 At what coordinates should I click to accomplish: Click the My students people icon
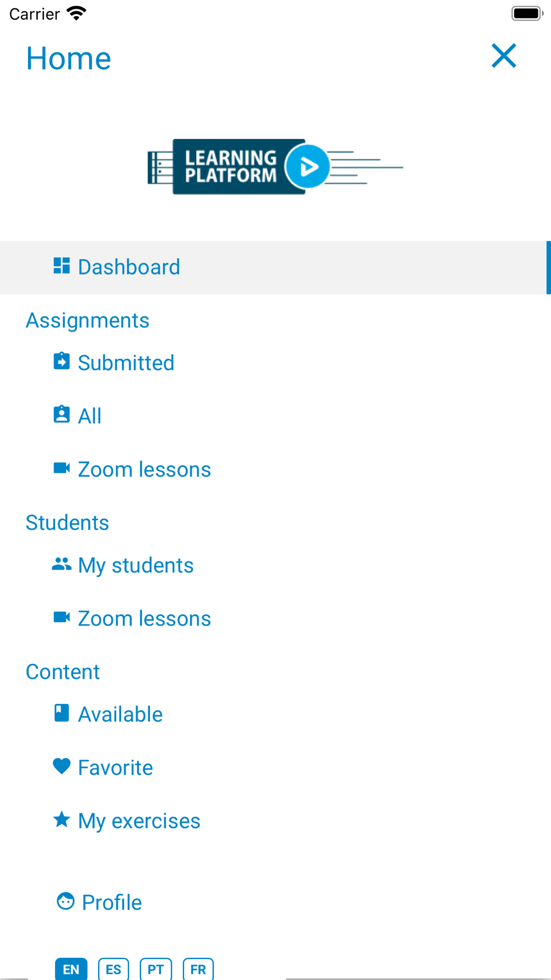click(61, 564)
